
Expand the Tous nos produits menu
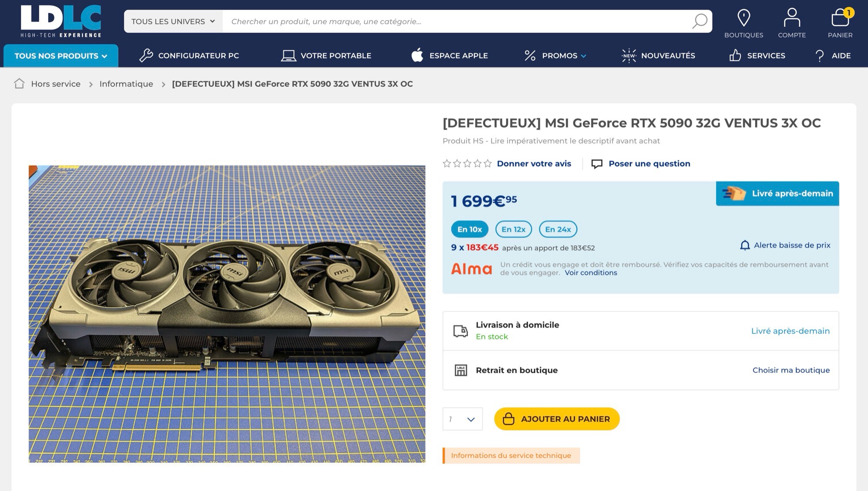coord(61,56)
